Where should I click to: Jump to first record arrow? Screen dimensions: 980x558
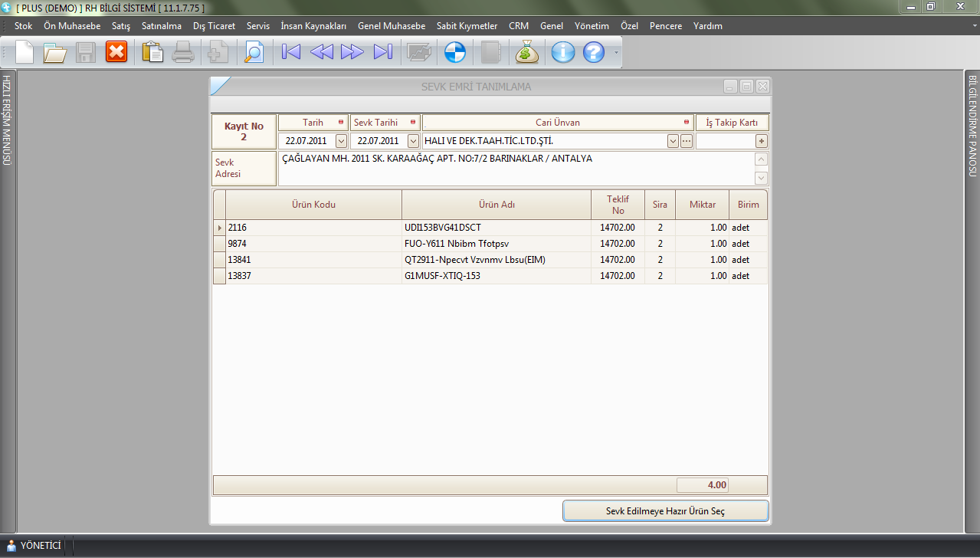[291, 52]
